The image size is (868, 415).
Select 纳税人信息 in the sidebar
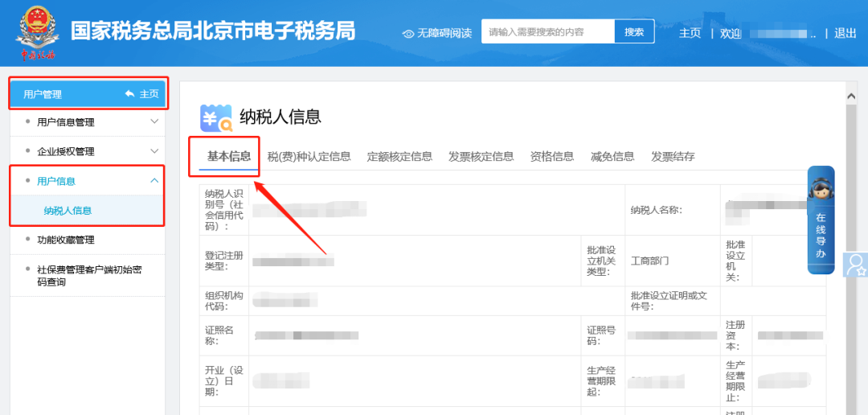[x=68, y=211]
